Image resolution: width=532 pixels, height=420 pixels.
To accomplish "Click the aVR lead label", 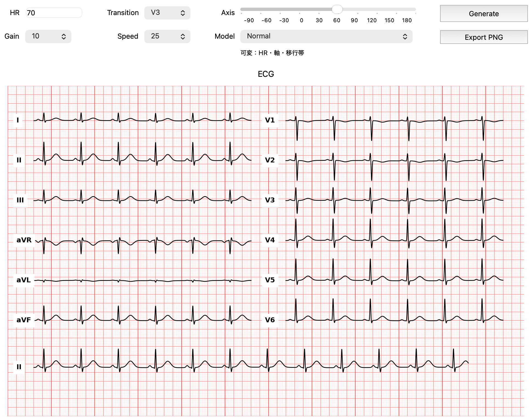I will (x=24, y=240).
